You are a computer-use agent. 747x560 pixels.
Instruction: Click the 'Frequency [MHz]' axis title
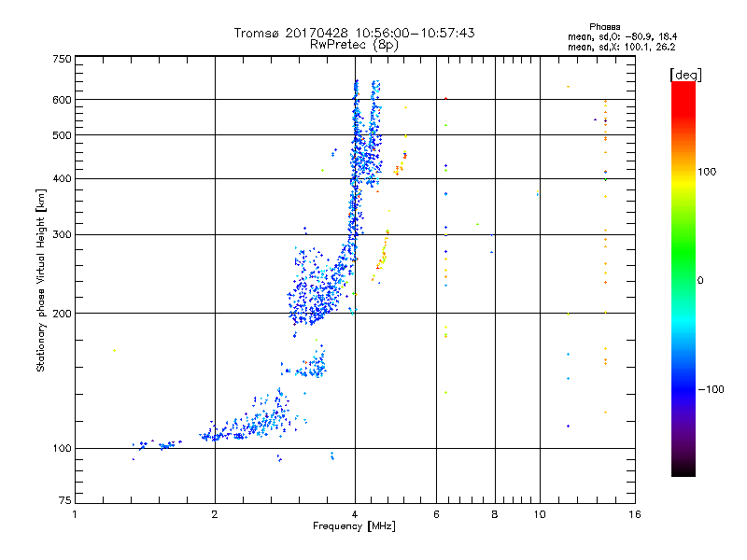354,526
